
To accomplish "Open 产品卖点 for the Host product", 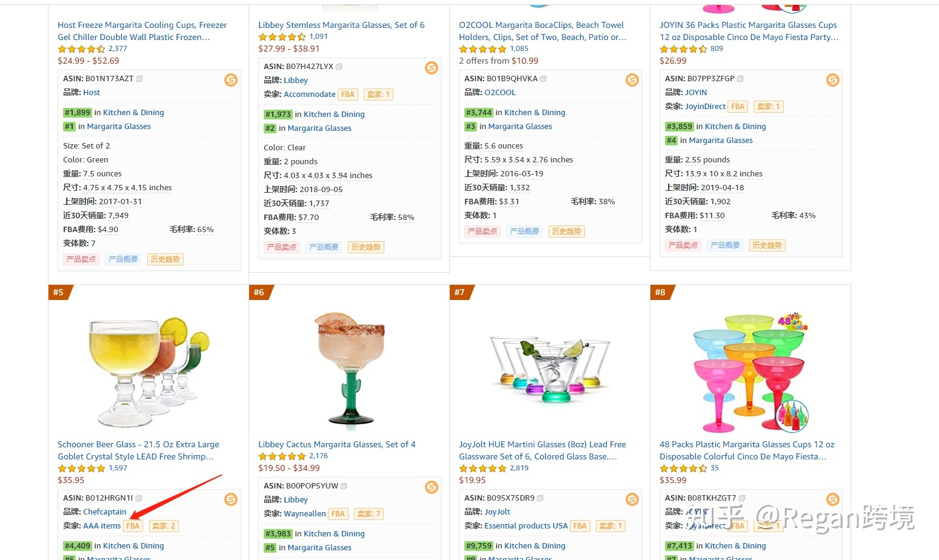I will coord(81,259).
